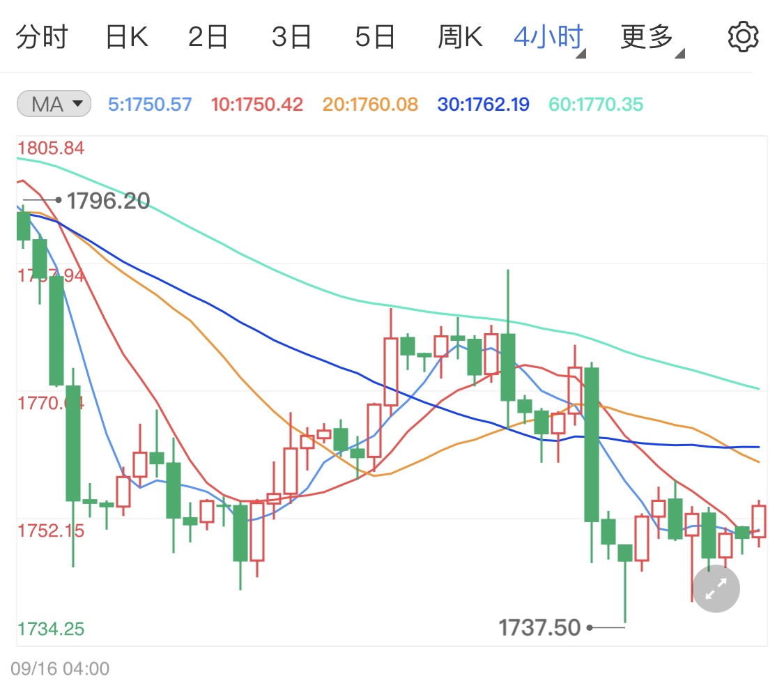The image size is (784, 688).
Task: Click the bottom axis value 1734.25
Action: [50, 629]
